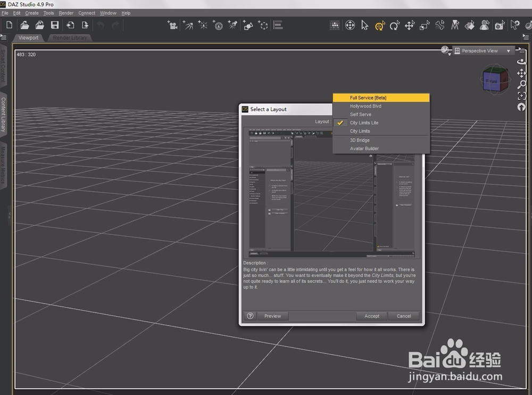Choose checked City Limits Lite layout
The height and width of the screenshot is (395, 532).
(381, 122)
